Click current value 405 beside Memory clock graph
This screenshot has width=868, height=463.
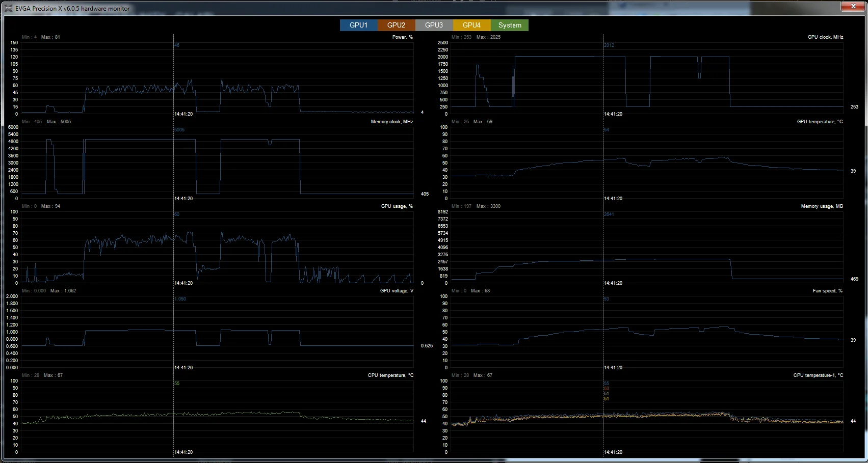425,194
